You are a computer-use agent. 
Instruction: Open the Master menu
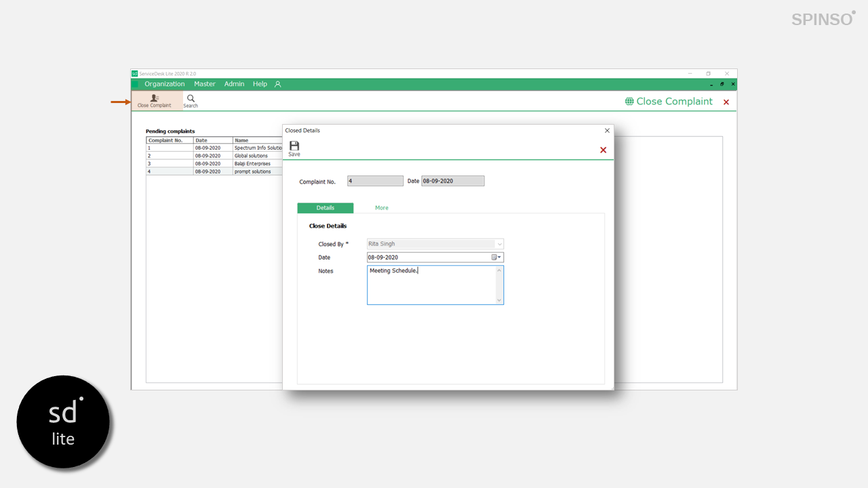204,84
